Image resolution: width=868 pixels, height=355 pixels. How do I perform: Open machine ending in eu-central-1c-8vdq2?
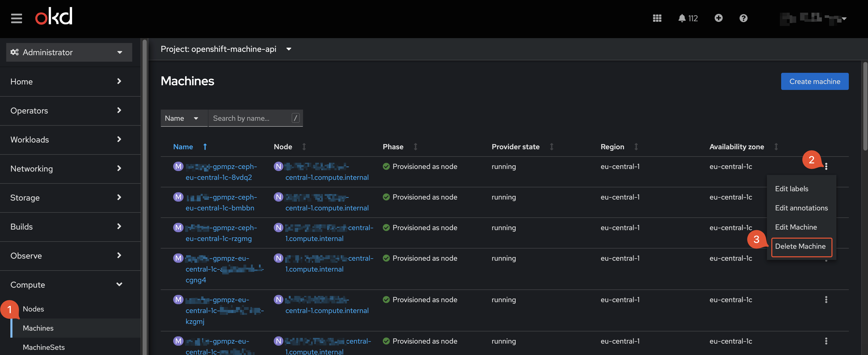[221, 172]
